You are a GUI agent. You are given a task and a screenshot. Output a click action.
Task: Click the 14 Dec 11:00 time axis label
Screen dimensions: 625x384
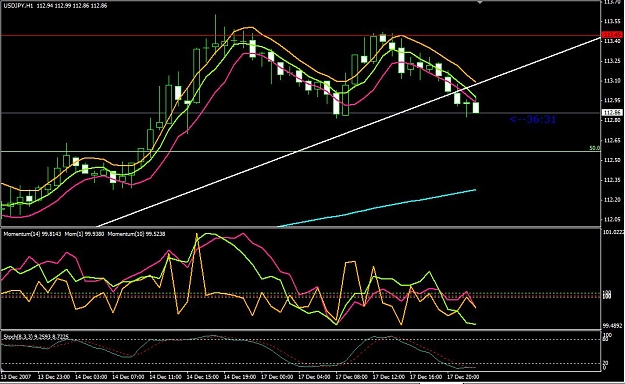[x=165, y=377]
